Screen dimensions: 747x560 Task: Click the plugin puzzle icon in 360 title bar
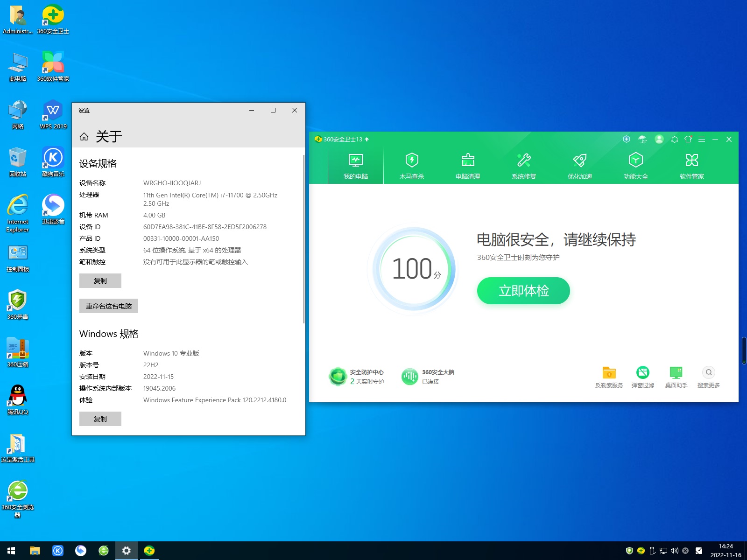(674, 139)
